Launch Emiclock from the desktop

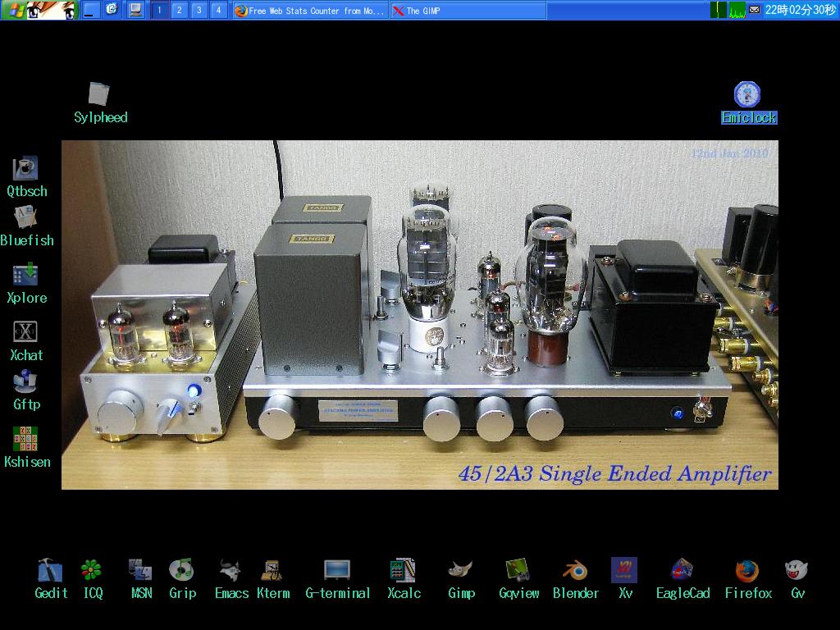click(747, 94)
